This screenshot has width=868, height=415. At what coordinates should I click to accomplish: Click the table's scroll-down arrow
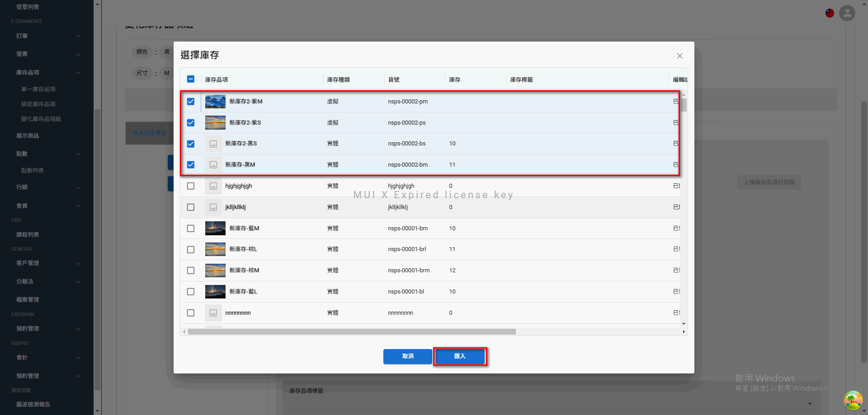pos(684,324)
